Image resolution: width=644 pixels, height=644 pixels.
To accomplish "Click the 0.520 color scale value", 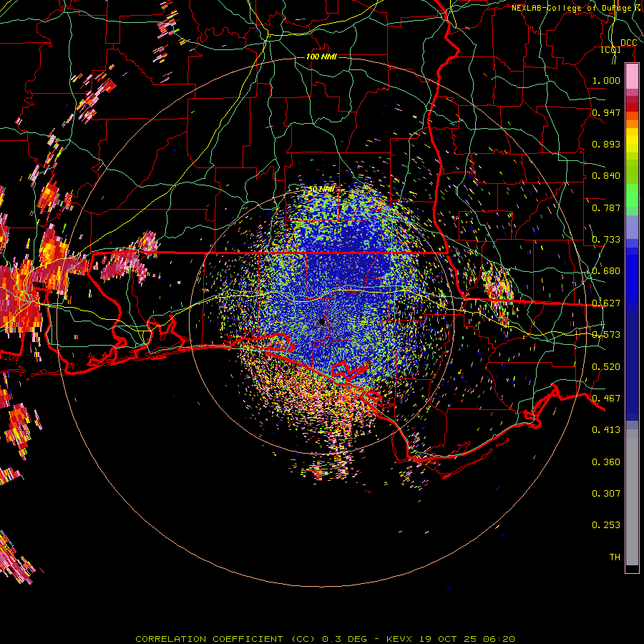I will click(x=606, y=367).
